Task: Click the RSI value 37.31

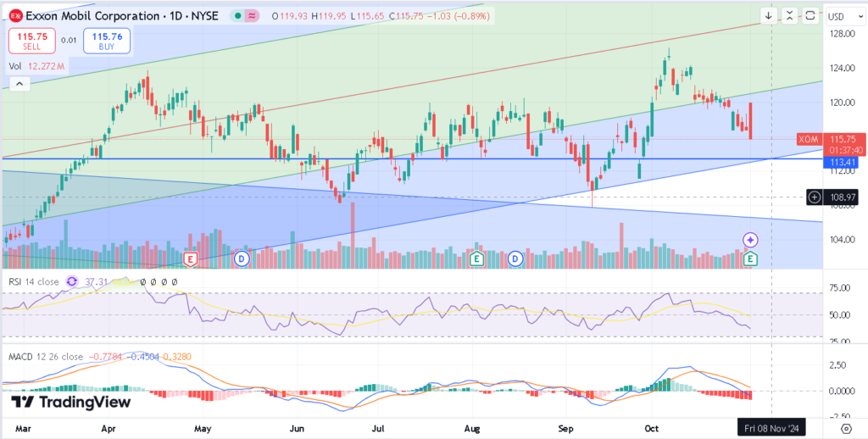Action: 97,281
